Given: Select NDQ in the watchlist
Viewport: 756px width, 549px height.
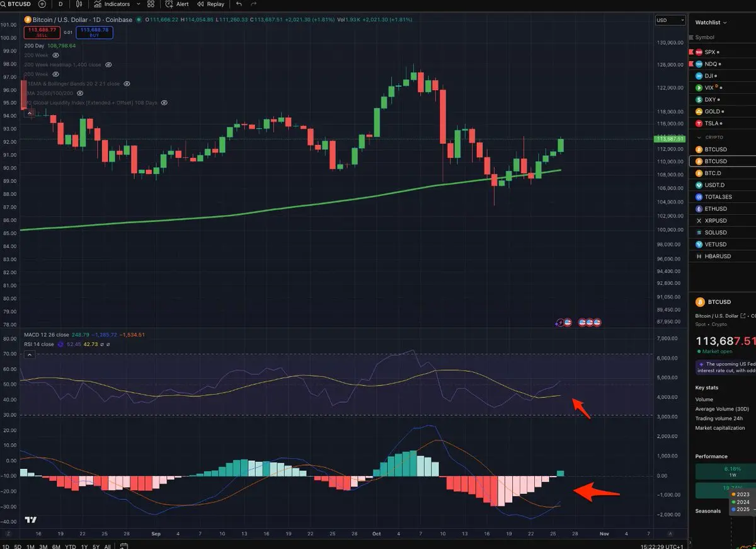Looking at the screenshot, I should (723, 64).
